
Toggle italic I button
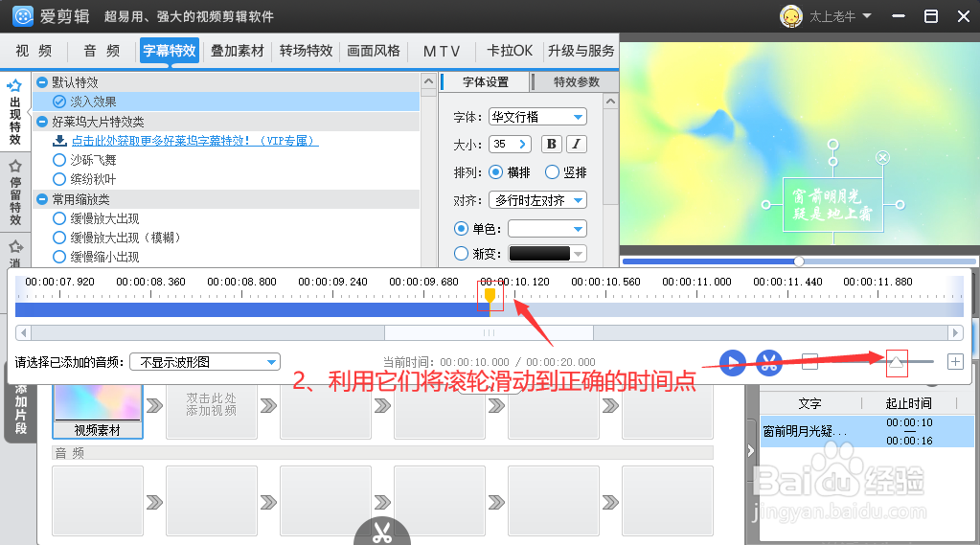(x=577, y=144)
